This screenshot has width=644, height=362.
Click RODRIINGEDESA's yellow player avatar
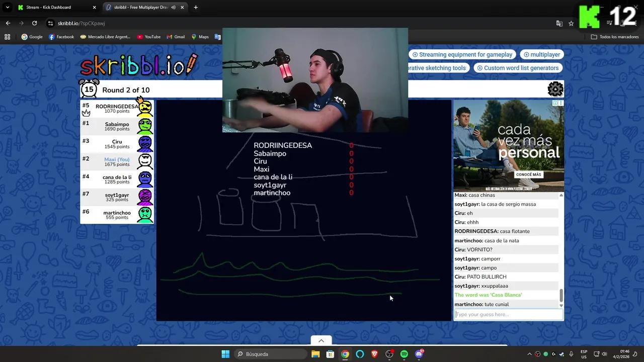145,108
